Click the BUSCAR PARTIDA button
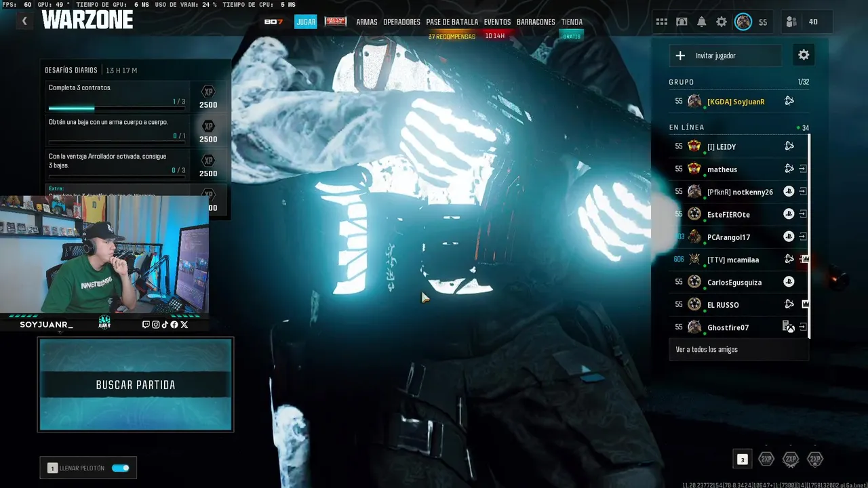 (136, 384)
